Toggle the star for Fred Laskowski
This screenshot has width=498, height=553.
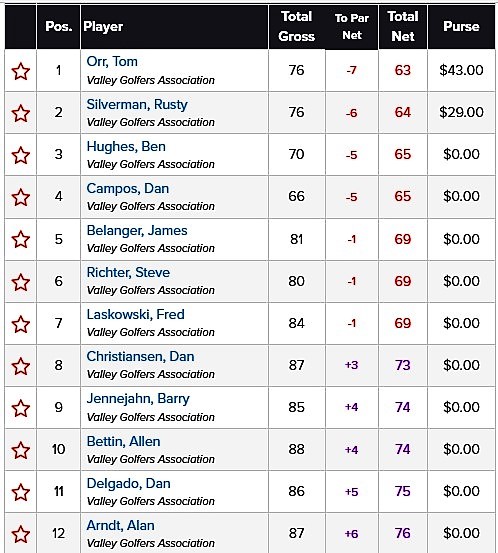click(20, 324)
